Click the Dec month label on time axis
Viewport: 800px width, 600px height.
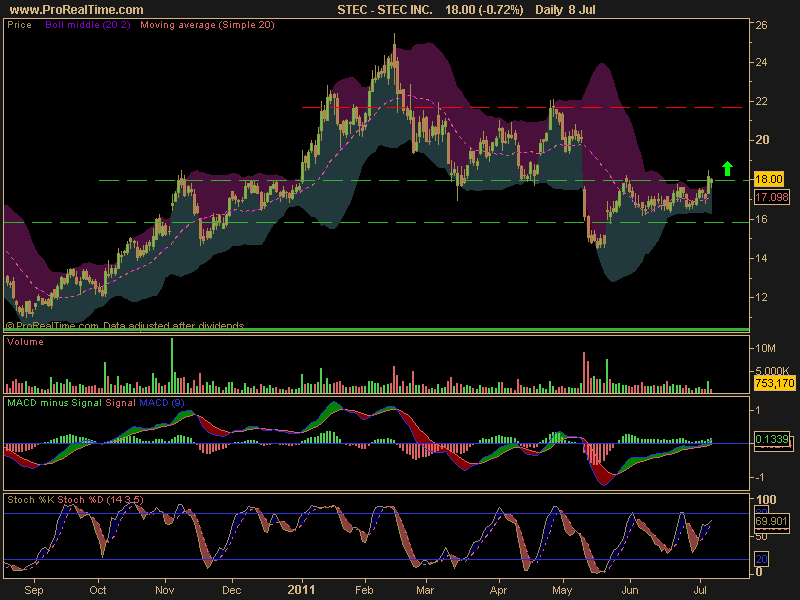point(231,590)
